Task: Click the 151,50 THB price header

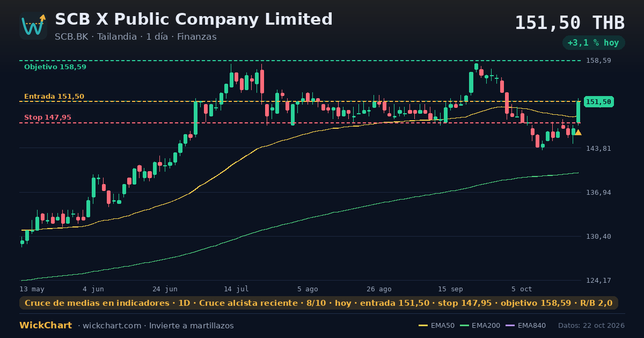Action: pos(570,23)
